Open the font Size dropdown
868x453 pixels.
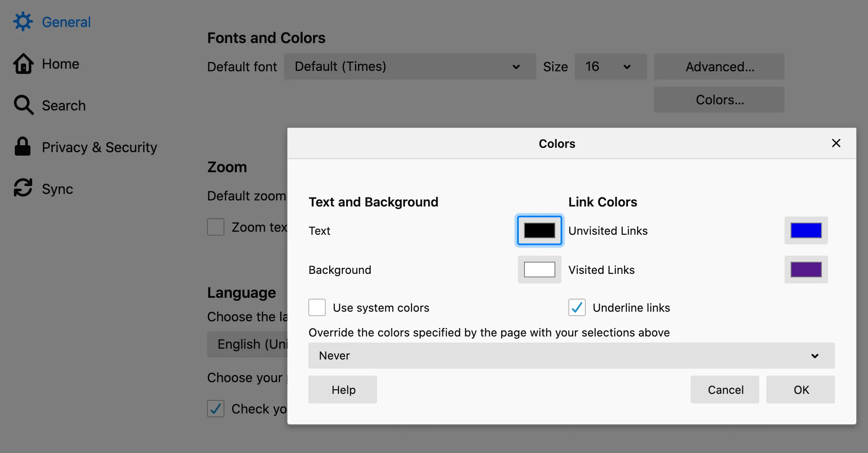[610, 67]
